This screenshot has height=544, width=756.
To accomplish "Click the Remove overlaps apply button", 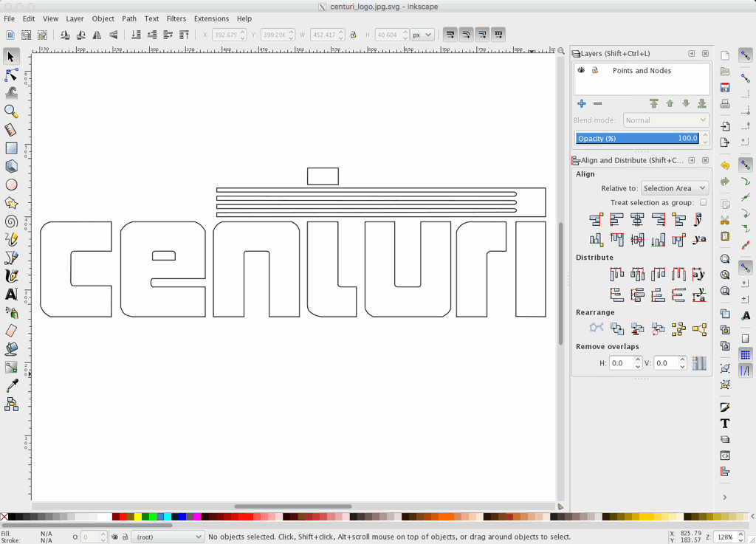I will 699,363.
